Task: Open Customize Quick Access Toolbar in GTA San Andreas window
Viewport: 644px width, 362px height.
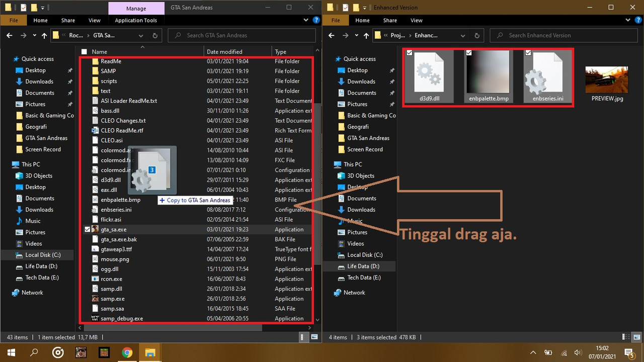Action: click(43, 8)
